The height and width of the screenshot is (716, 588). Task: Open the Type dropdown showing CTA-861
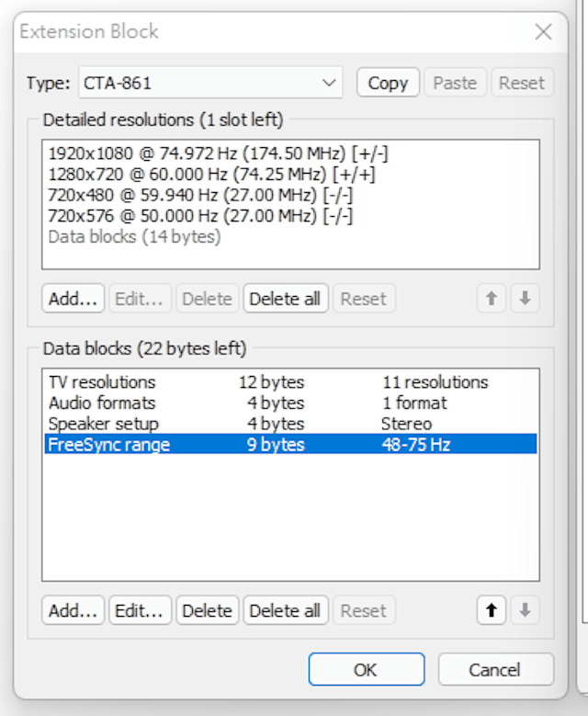pos(210,83)
